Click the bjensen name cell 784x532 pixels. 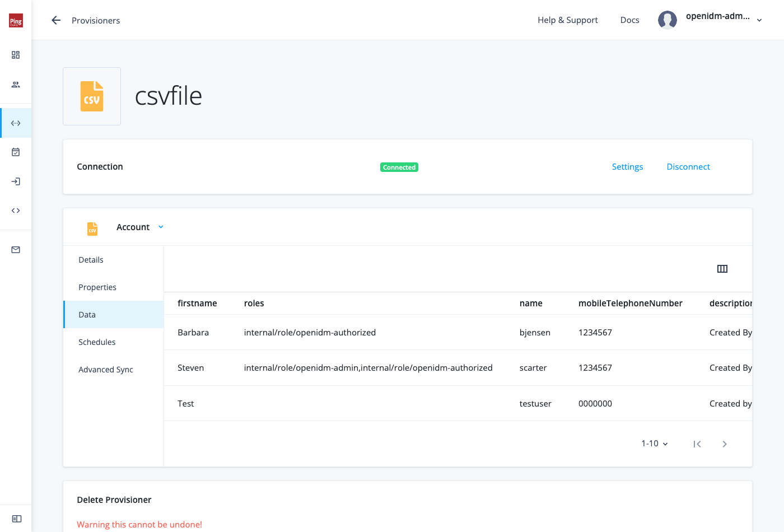point(535,333)
